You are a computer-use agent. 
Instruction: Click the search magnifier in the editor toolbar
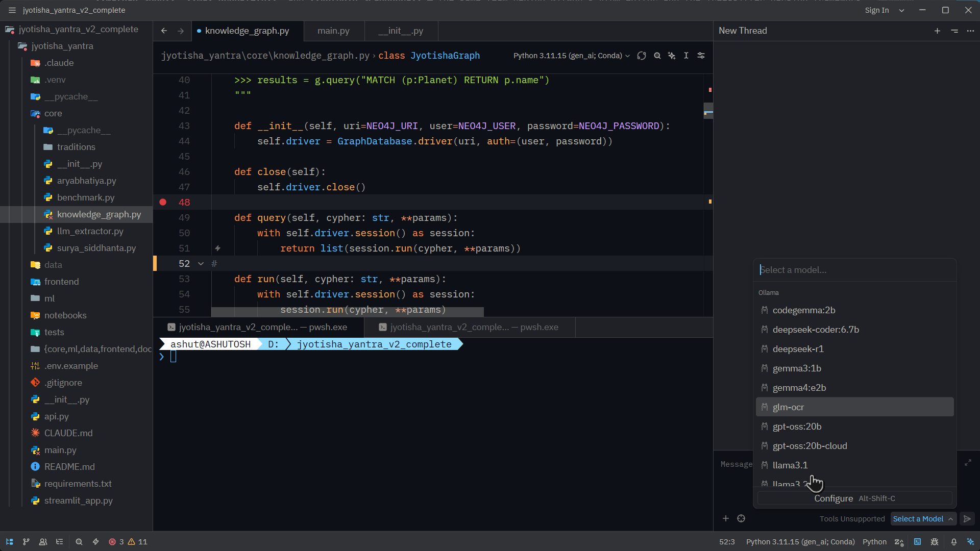[x=657, y=56]
